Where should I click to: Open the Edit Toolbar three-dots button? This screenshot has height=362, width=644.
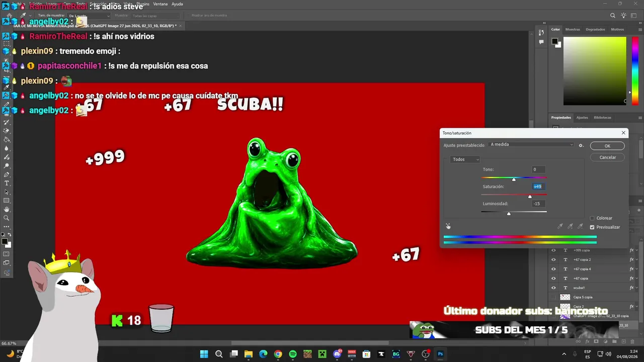pyautogui.click(x=7, y=227)
